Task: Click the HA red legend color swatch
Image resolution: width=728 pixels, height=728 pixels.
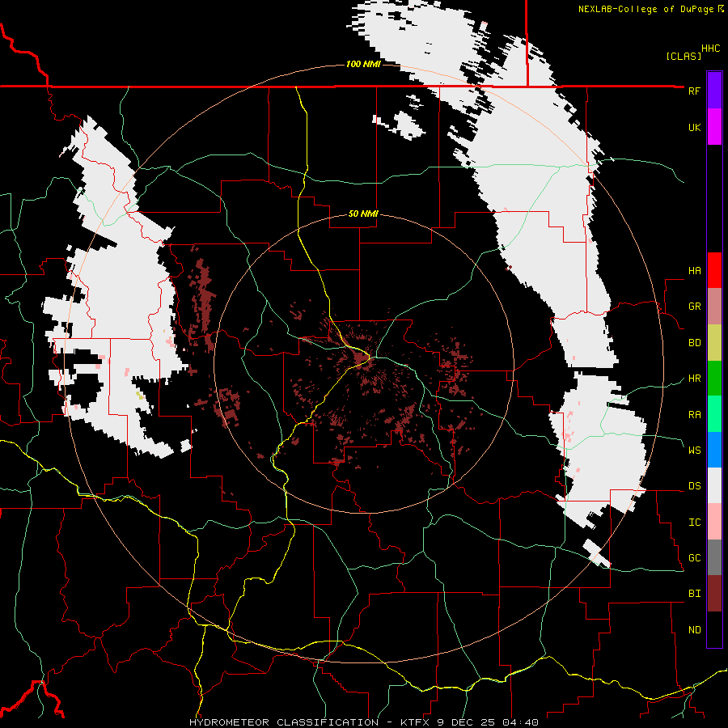Action: (x=714, y=270)
